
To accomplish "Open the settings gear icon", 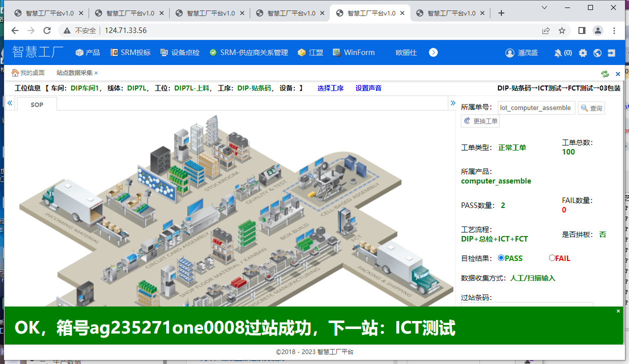I will pos(583,53).
